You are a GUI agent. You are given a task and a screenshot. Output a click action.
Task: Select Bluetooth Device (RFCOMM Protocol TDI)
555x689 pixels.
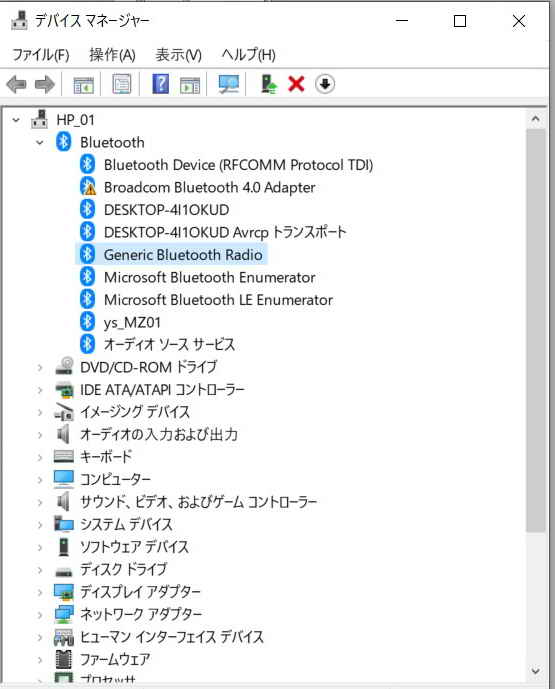coord(239,165)
